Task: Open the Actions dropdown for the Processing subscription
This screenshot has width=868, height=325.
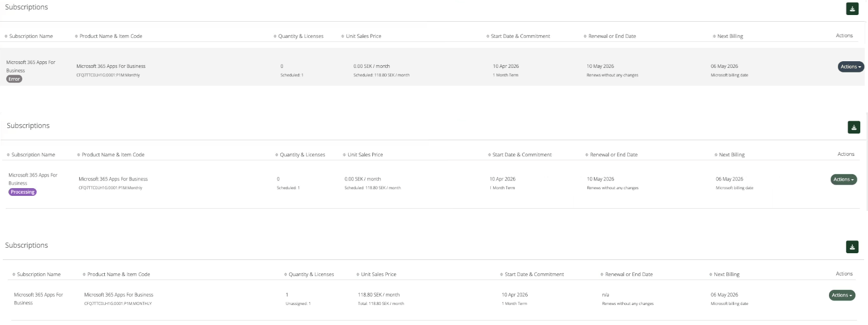Action: tap(843, 179)
